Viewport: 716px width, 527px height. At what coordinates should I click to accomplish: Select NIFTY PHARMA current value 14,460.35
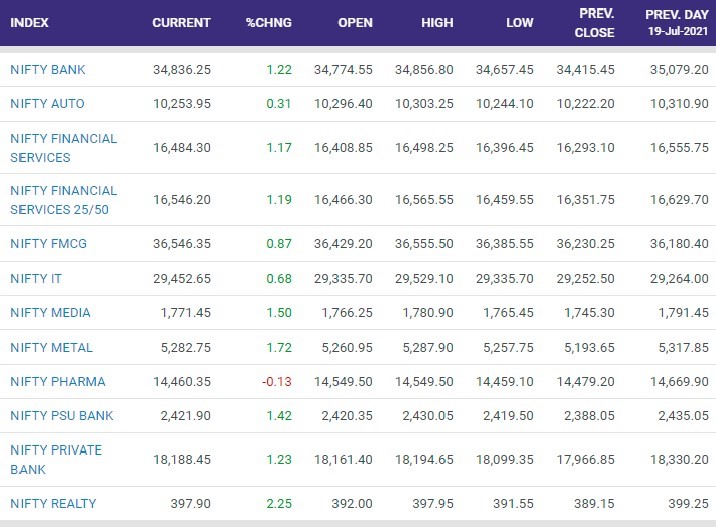pyautogui.click(x=182, y=382)
